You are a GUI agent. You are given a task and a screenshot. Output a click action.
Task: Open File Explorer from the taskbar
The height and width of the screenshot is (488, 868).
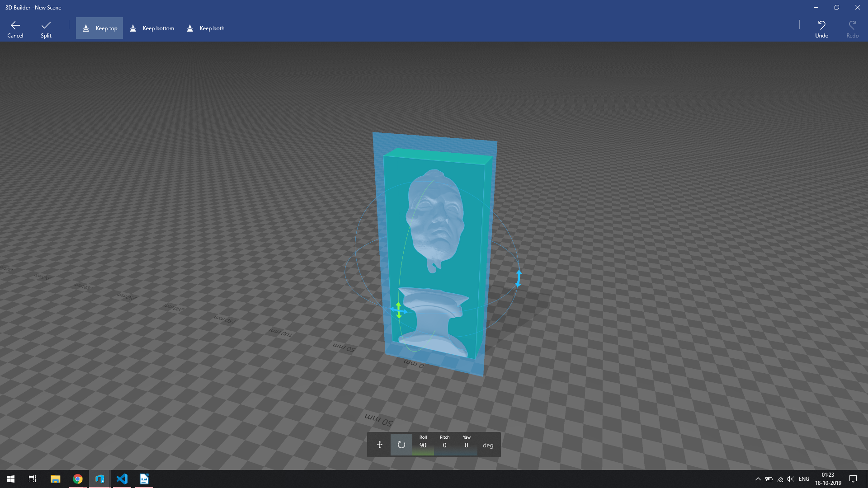[55, 479]
